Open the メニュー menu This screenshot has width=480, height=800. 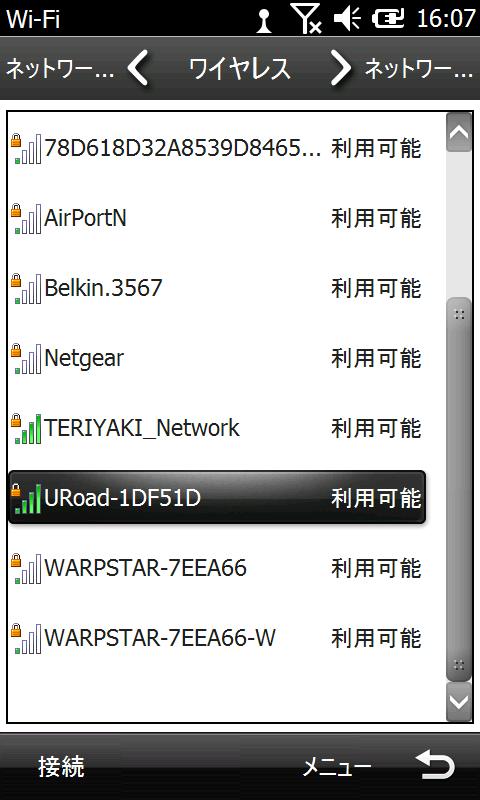point(337,767)
